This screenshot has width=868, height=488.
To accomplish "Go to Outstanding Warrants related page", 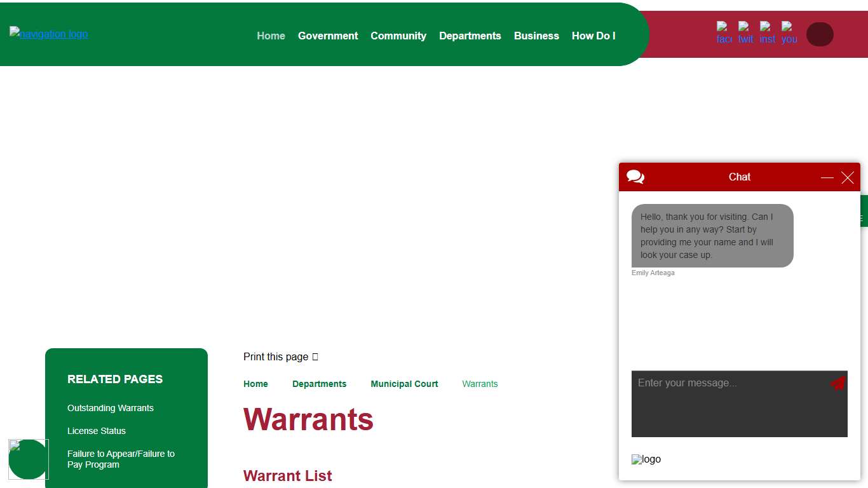I will [x=111, y=408].
